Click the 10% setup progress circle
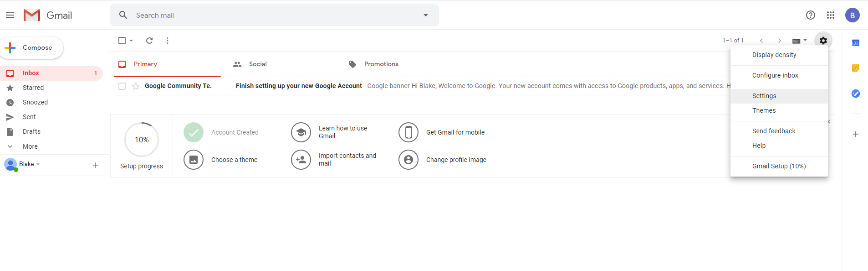The width and height of the screenshot is (868, 271). tap(142, 140)
